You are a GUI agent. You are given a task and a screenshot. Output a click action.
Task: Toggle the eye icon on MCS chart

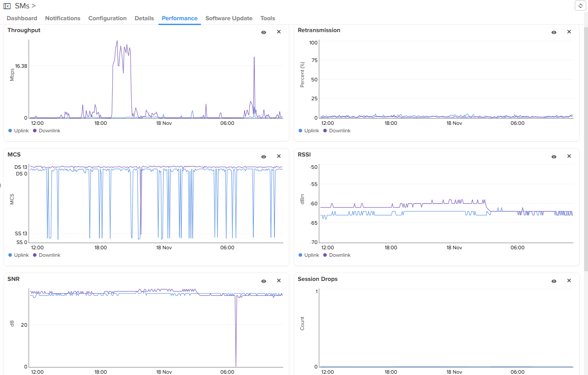coord(263,157)
